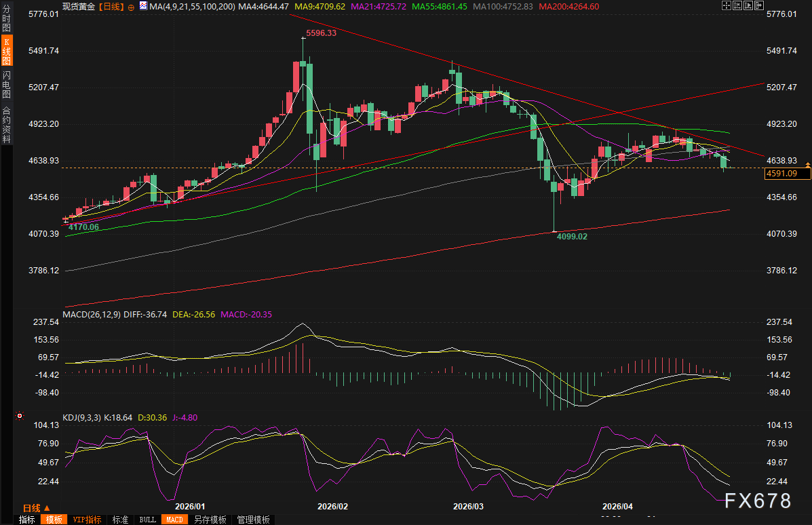The image size is (812, 525).
Task: Click the VIP指标 button
Action: [87, 520]
